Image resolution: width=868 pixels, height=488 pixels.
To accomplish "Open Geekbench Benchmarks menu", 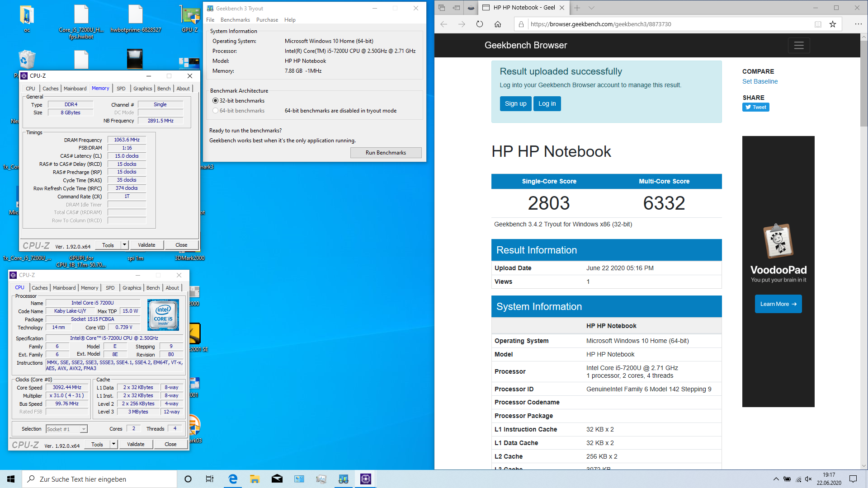I will (235, 20).
